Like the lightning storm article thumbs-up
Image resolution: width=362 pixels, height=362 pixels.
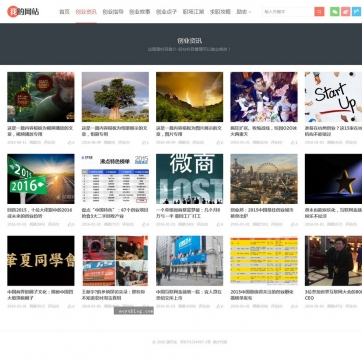pyautogui.click(x=220, y=143)
